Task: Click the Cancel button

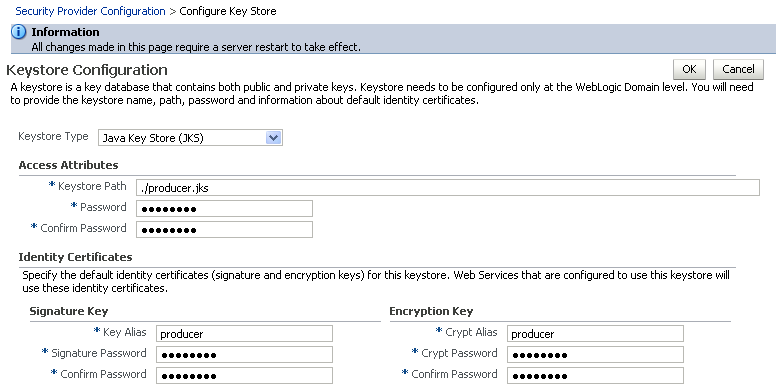Action: (x=738, y=69)
